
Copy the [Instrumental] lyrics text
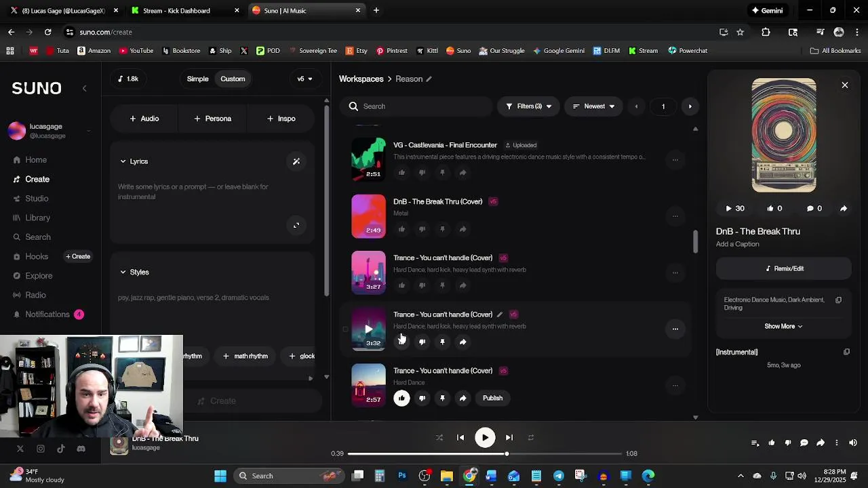coord(846,352)
